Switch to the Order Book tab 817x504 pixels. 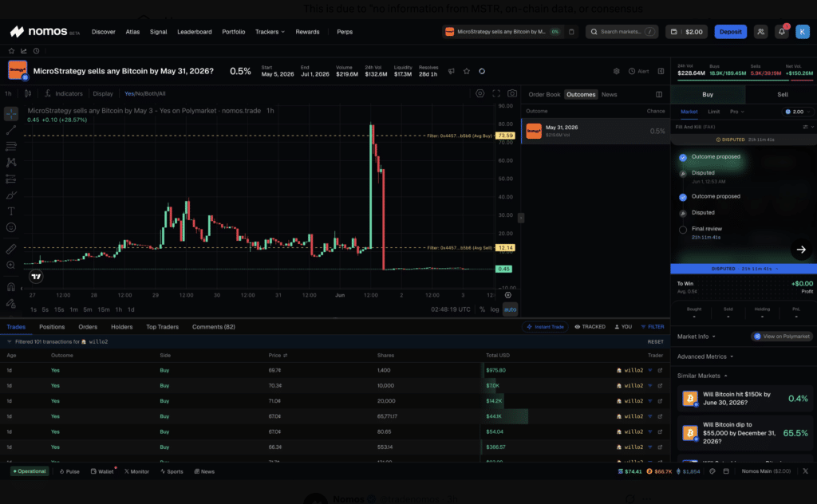pos(544,94)
